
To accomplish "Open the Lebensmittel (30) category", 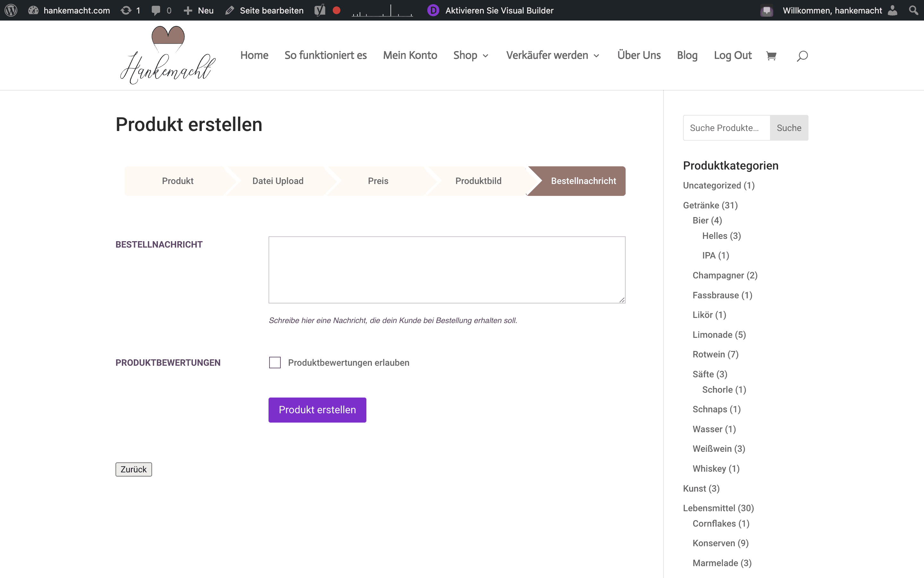I will 718,508.
